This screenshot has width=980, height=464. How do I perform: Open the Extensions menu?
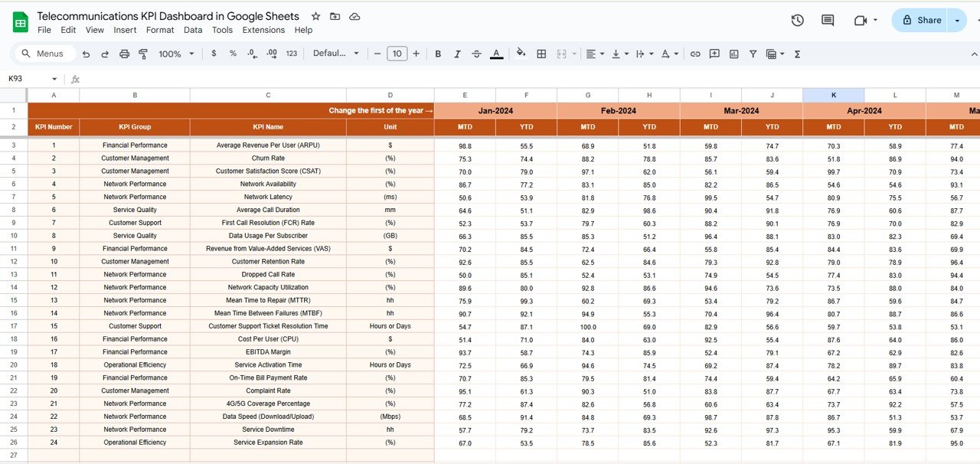263,30
